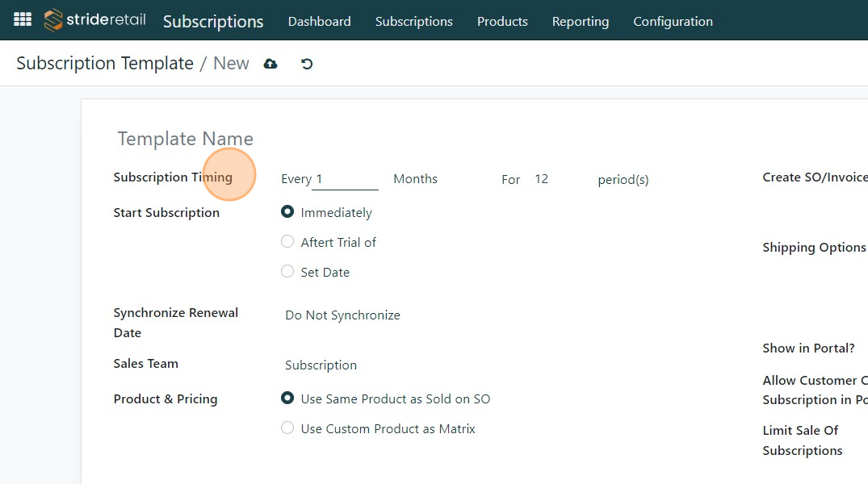Discard changes with the undo icon
Screen dimensions: 868x484
[307, 64]
